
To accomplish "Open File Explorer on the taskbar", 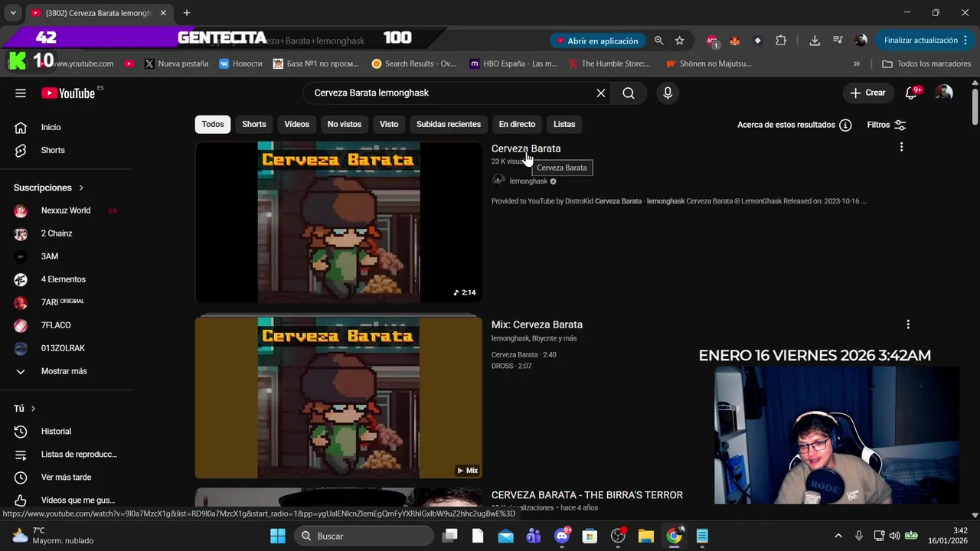I will coord(645,536).
